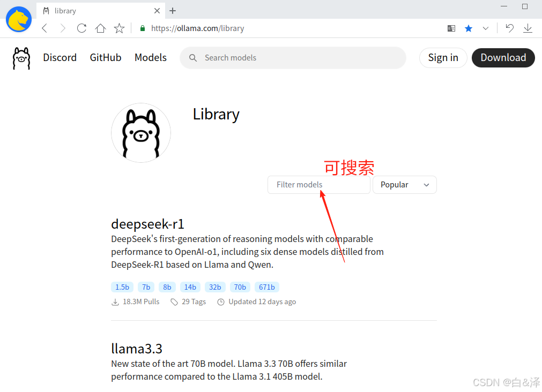
Task: Click the address bar URL
Action: [x=197, y=28]
